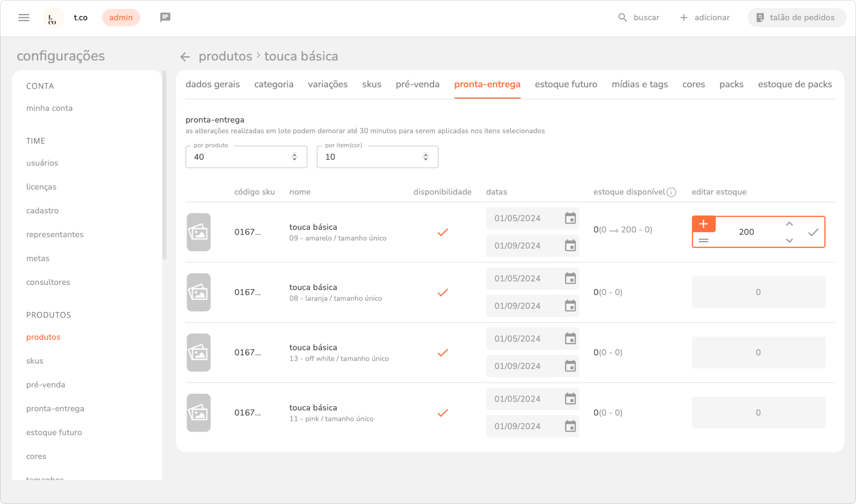Open the hamburger menu icon
Screen dimensions: 856x504
pos(24,17)
